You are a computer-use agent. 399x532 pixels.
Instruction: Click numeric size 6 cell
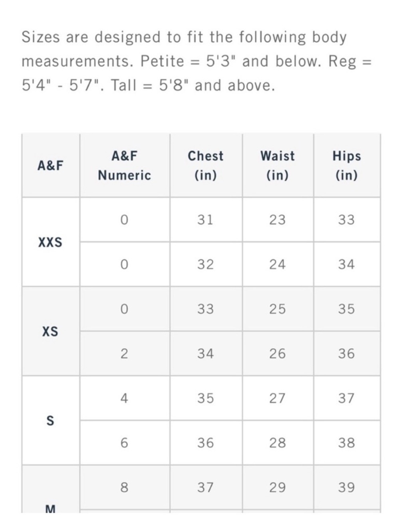125,443
